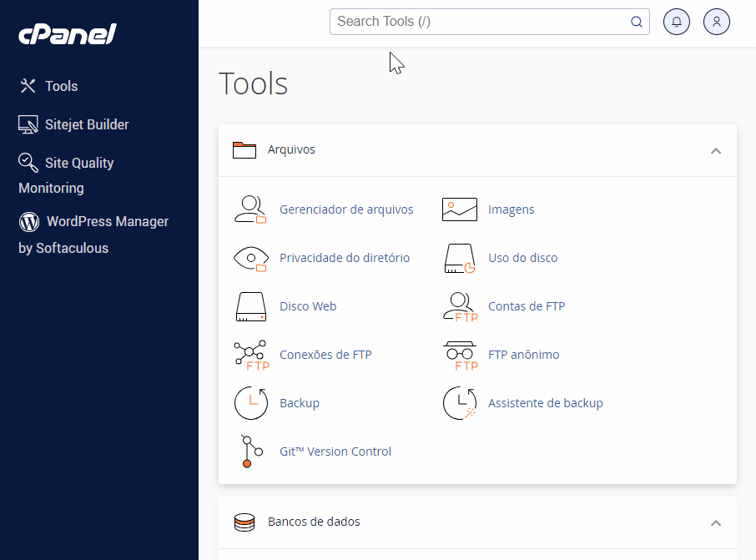756x560 pixels.
Task: Click the WordPress logo icon in sidebar
Action: (29, 222)
